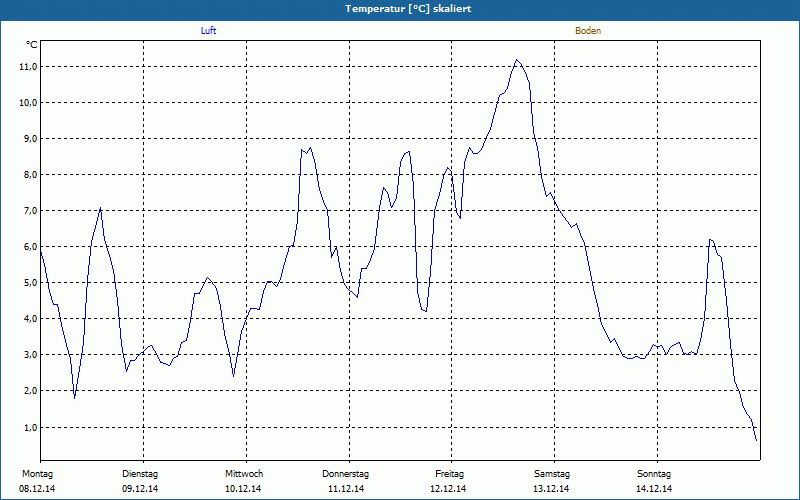800x500 pixels.
Task: Click the 3,0 axis value
Action: [30, 355]
